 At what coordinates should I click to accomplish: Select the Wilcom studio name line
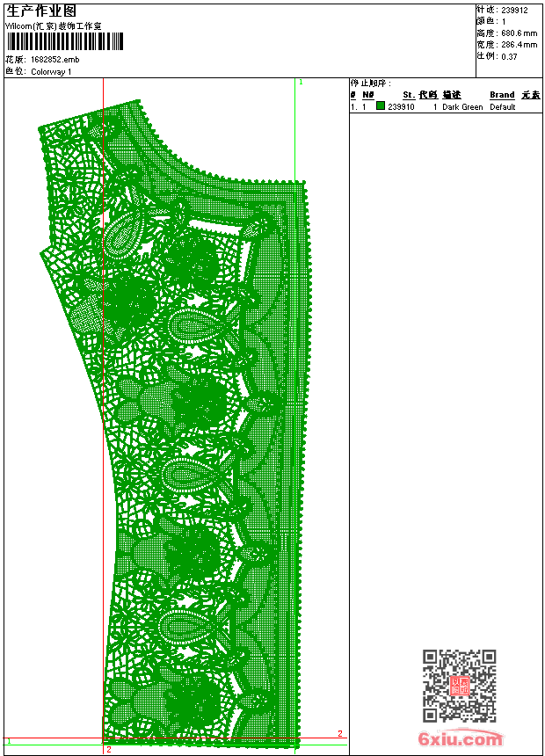click(54, 26)
